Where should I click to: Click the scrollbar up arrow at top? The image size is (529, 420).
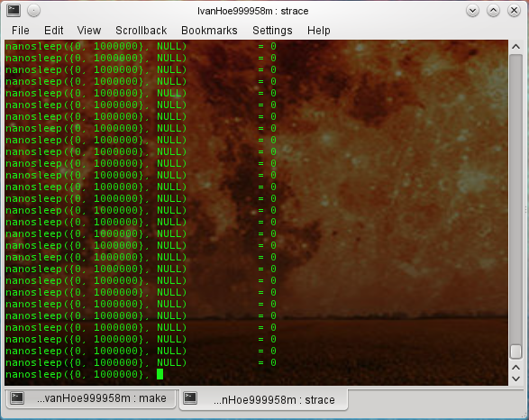pos(515,47)
